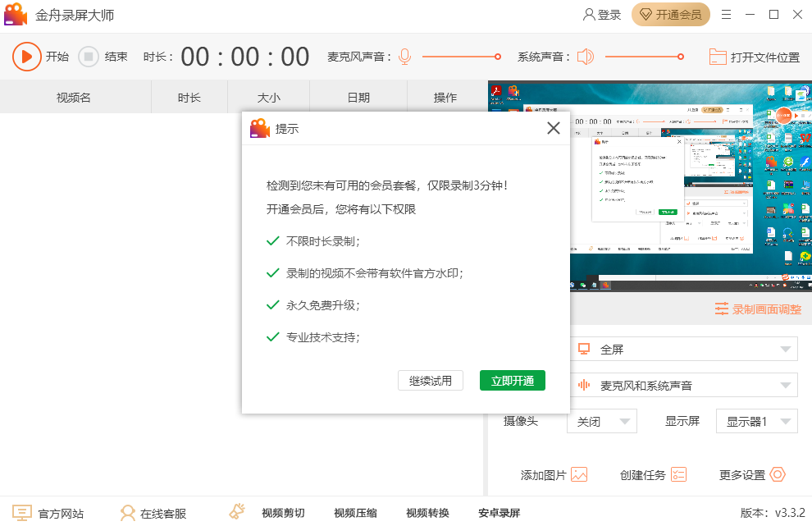Screen dimensions: 812x526
Task: Open 官方网站 monitor icon
Action: click(22, 513)
